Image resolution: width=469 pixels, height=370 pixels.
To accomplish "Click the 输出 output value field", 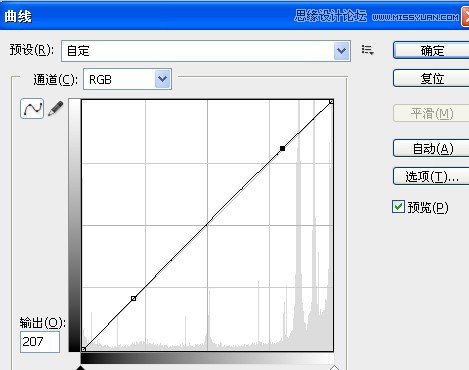I will (x=40, y=342).
